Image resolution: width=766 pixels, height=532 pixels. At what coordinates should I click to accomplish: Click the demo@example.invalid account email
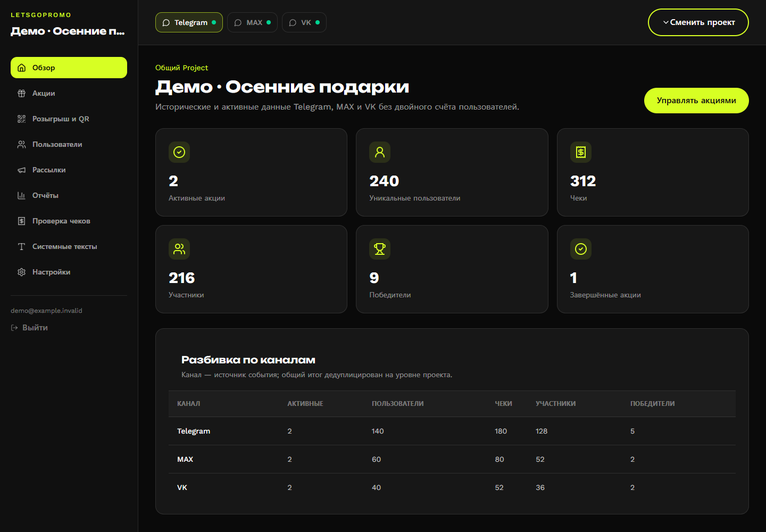[46, 311]
